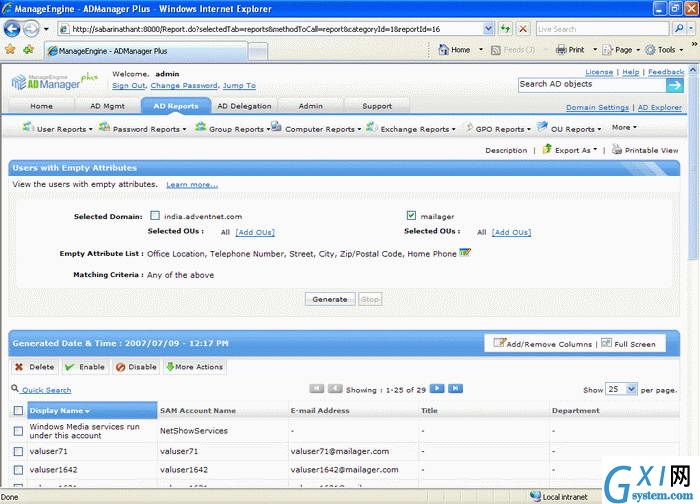This screenshot has width=700, height=504.
Task: Click the Enable green check button
Action: (85, 367)
